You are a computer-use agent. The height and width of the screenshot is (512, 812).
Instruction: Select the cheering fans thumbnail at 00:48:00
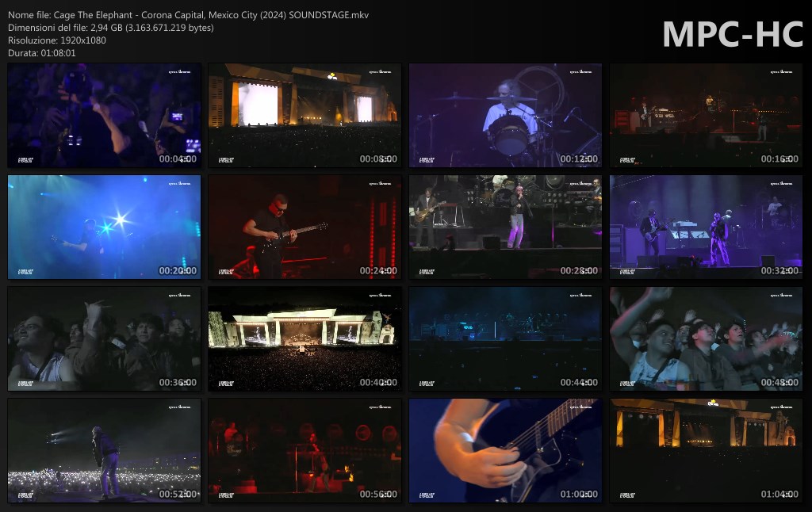click(x=706, y=339)
